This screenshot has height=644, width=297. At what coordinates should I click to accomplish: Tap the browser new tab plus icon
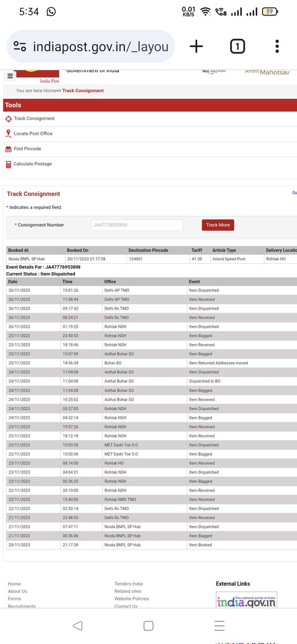click(x=196, y=47)
